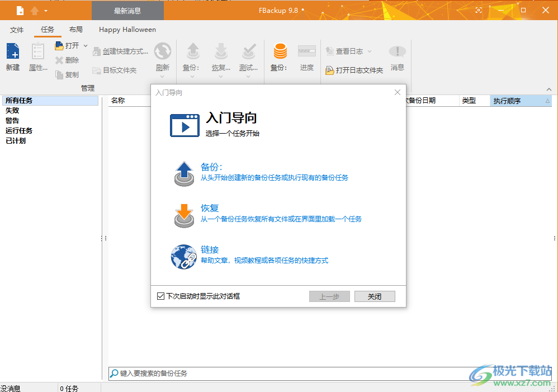Select All tasks (所有任务) filter
558x392 pixels.
[50, 101]
